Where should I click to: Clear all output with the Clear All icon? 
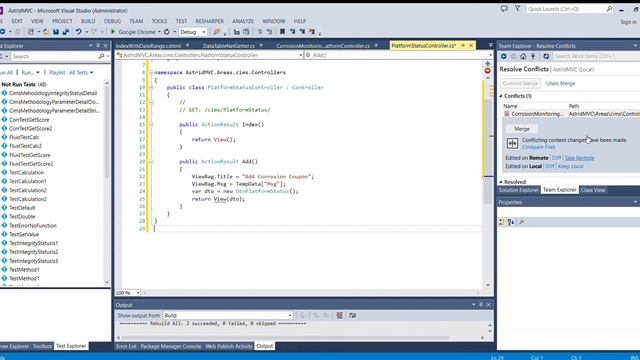(x=339, y=316)
